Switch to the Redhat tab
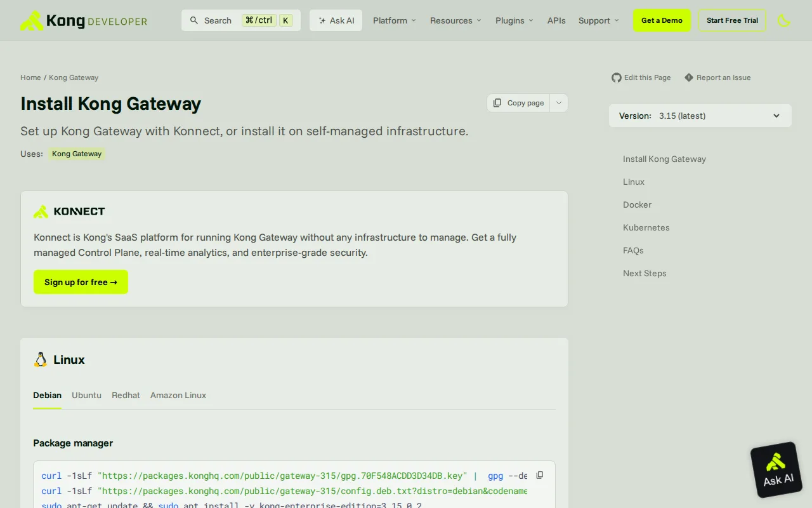Image resolution: width=812 pixels, height=508 pixels. click(126, 395)
